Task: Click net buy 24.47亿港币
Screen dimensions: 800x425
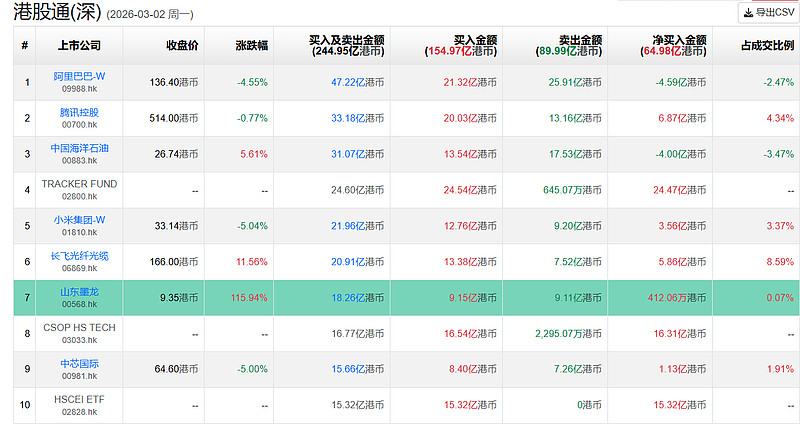Action: (680, 190)
